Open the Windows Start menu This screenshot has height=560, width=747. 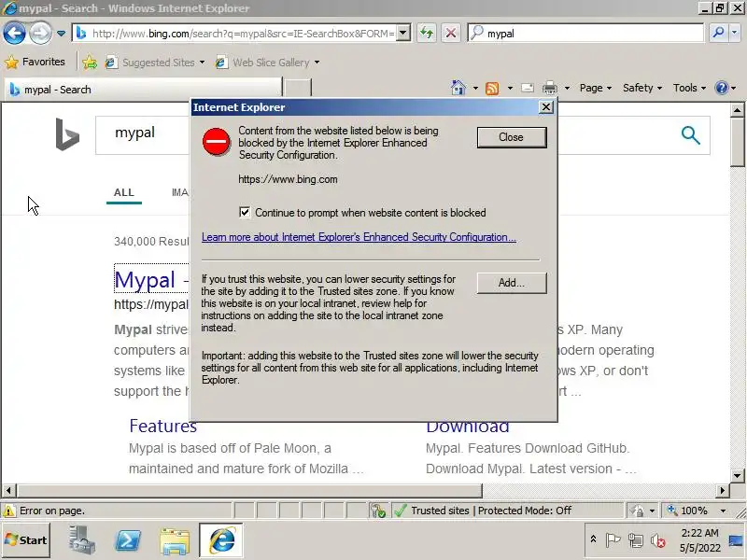click(26, 540)
